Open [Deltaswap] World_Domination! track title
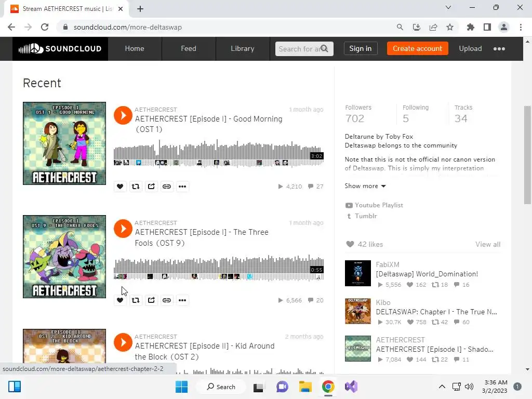This screenshot has height=399, width=532. click(427, 274)
